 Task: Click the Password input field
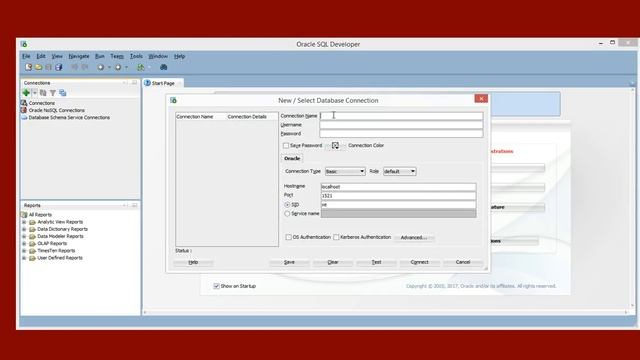[x=401, y=133]
